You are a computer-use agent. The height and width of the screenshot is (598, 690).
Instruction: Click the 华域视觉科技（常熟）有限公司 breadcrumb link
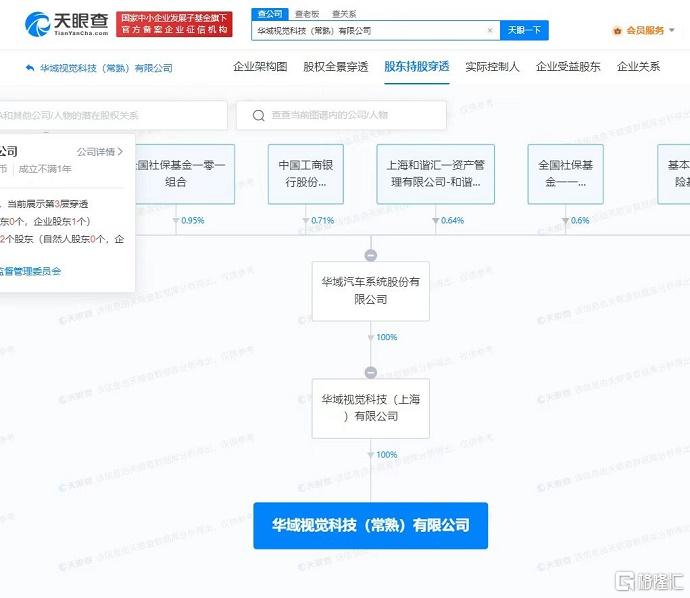coord(106,68)
